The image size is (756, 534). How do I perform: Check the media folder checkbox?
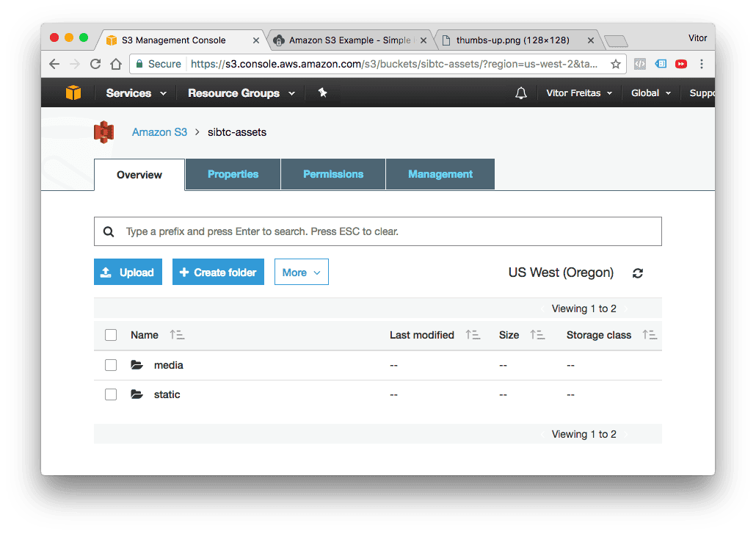click(x=111, y=364)
